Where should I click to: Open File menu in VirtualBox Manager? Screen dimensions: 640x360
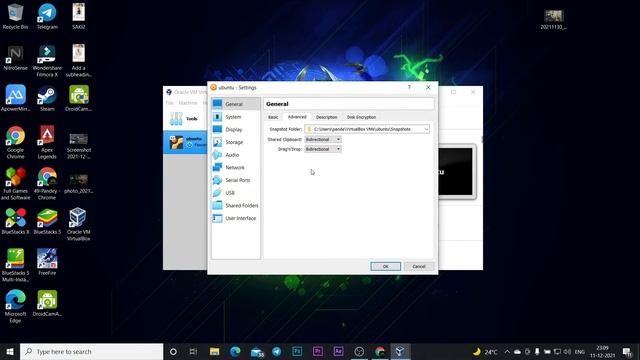(169, 103)
